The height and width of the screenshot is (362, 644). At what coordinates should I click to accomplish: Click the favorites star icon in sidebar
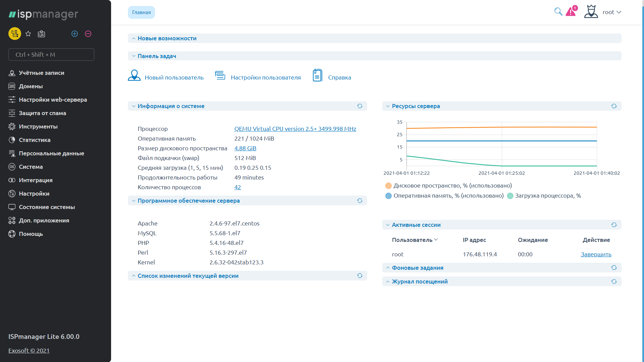pos(28,34)
